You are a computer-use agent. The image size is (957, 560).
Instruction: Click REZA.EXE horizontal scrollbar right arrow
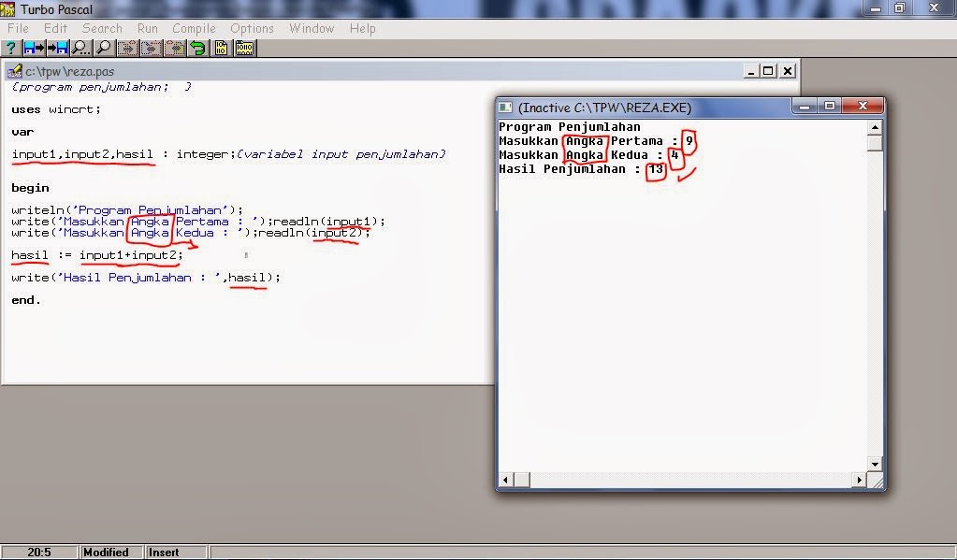[x=860, y=481]
